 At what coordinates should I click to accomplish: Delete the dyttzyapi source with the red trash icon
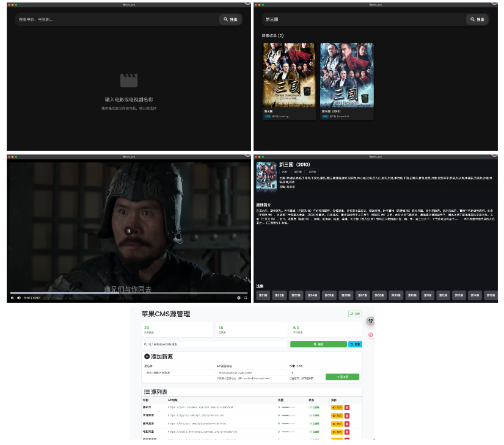(x=347, y=432)
